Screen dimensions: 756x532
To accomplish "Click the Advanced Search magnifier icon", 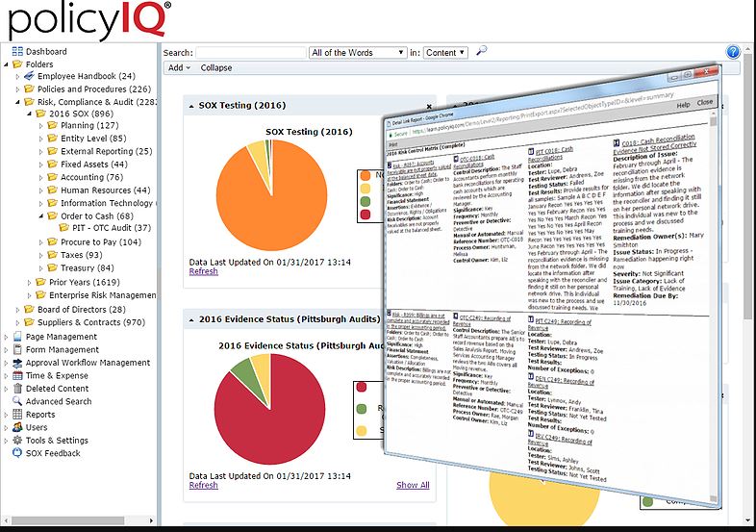I will pos(17,401).
